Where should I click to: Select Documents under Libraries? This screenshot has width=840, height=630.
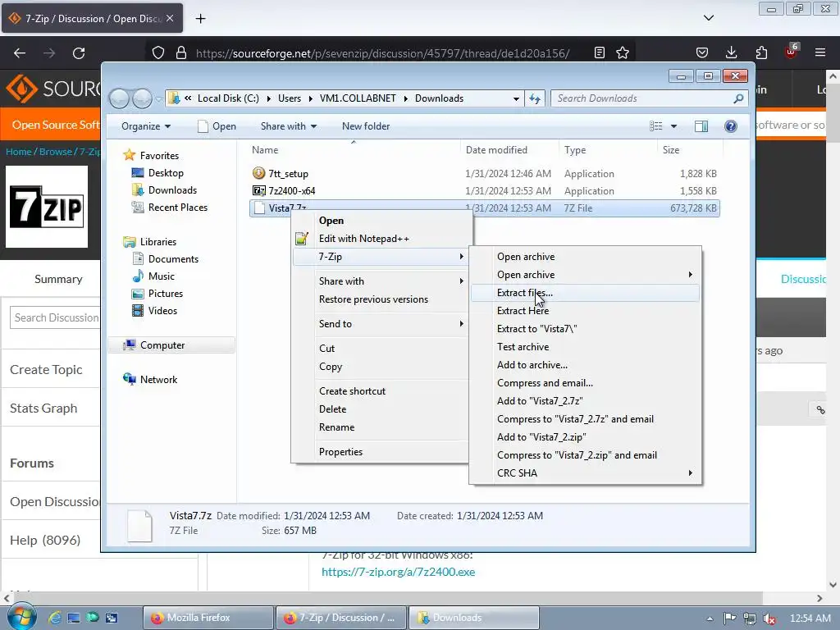(x=173, y=258)
